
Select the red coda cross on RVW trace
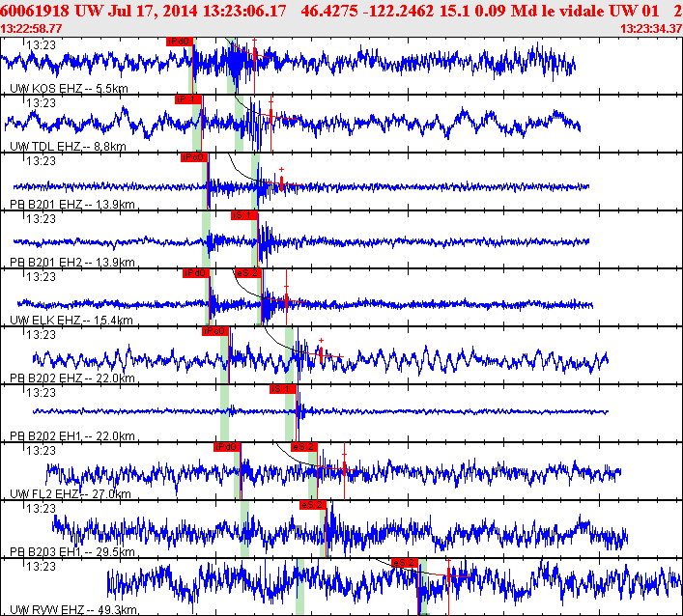[448, 562]
